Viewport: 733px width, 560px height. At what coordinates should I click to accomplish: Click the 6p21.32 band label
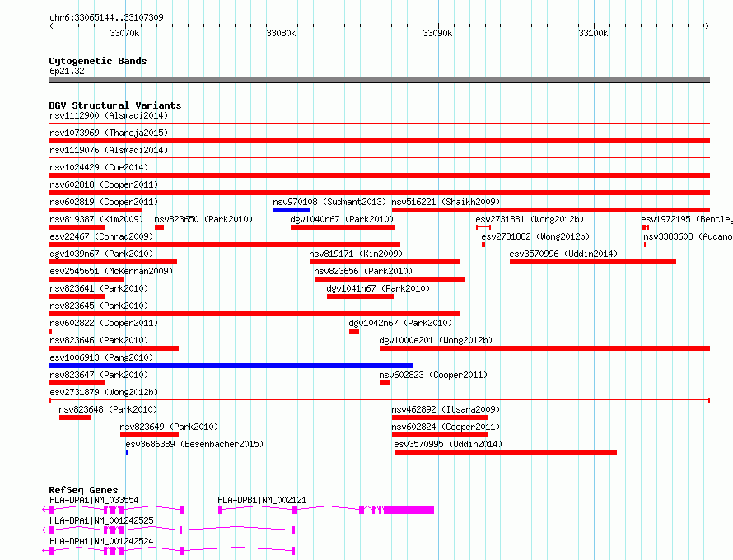[x=67, y=71]
